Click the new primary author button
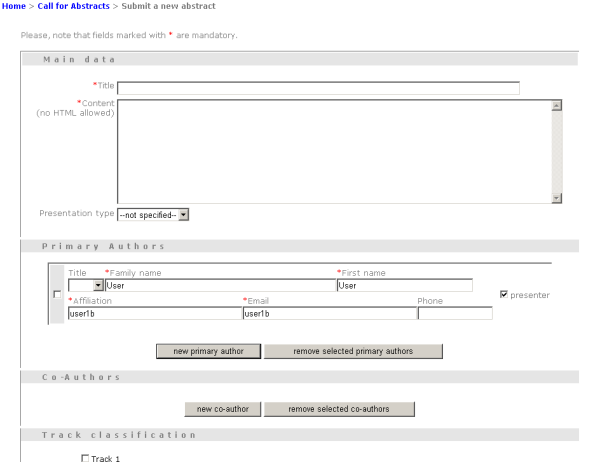This screenshot has height=462, width=600. [x=209, y=351]
